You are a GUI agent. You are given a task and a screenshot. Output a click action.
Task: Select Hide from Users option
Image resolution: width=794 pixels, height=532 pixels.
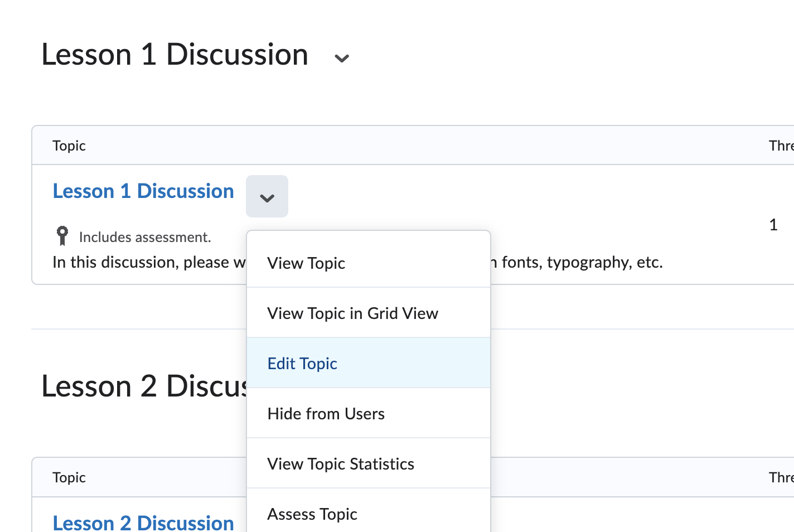[x=326, y=414]
